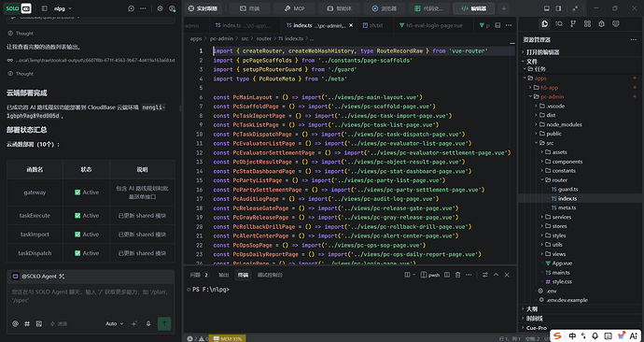Open terminal split dropdown arrow
This screenshot has height=342, width=644.
[413, 275]
